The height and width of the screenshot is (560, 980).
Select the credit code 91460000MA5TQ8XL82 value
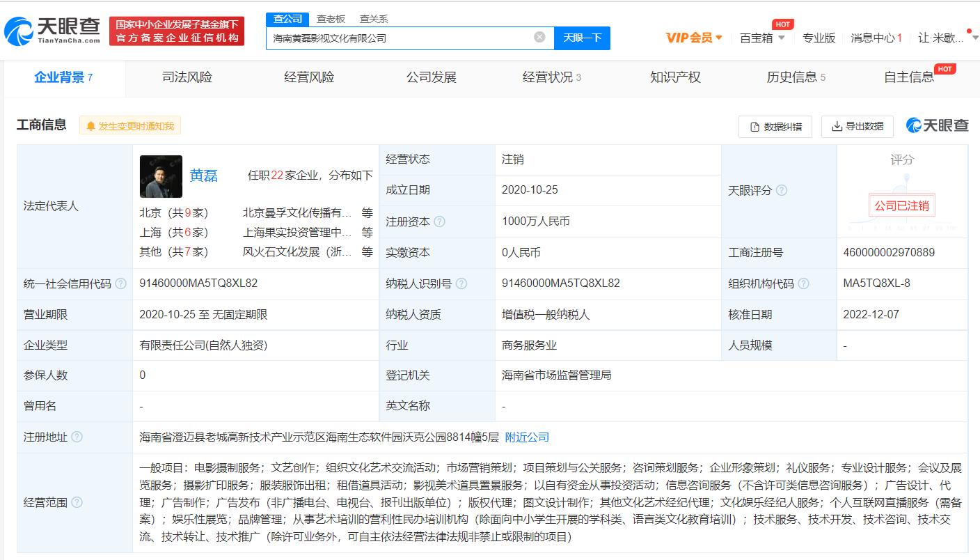point(198,283)
